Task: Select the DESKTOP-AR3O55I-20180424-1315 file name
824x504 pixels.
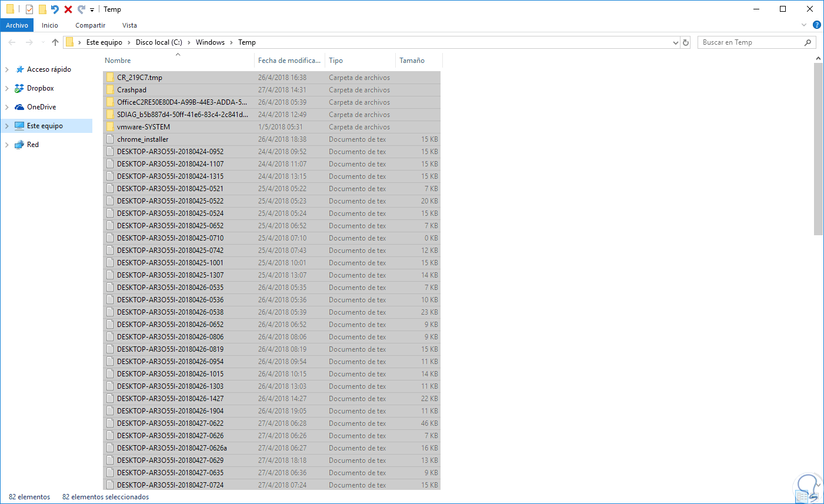Action: click(170, 176)
